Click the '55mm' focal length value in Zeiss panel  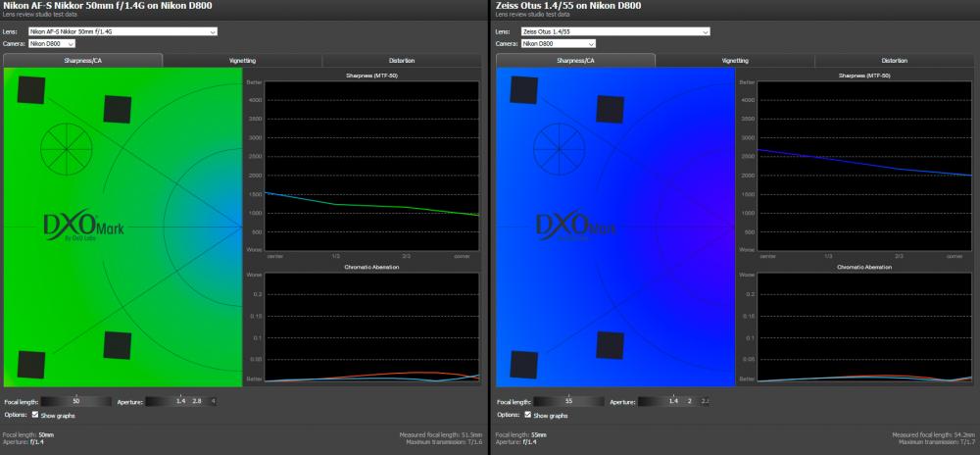pyautogui.click(x=539, y=434)
